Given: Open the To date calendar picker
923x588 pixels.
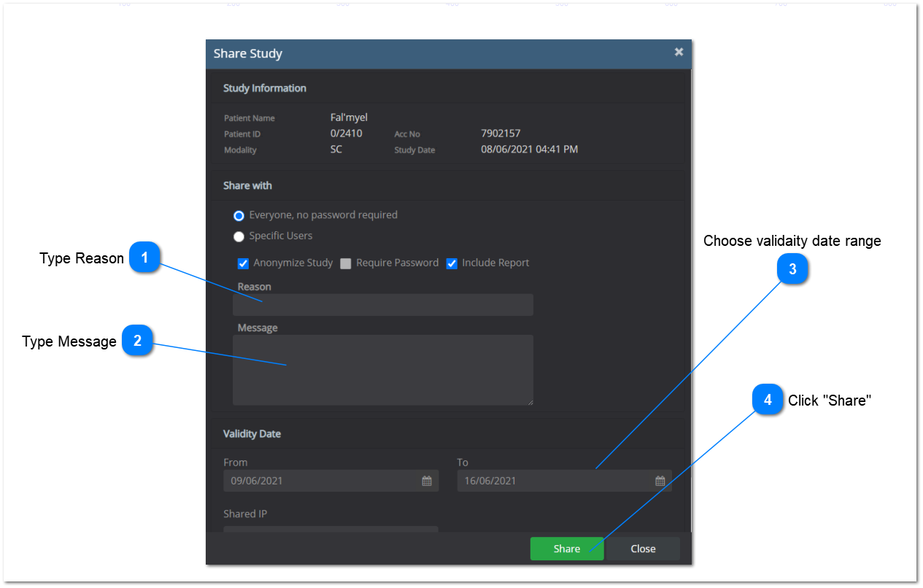Looking at the screenshot, I should (660, 480).
